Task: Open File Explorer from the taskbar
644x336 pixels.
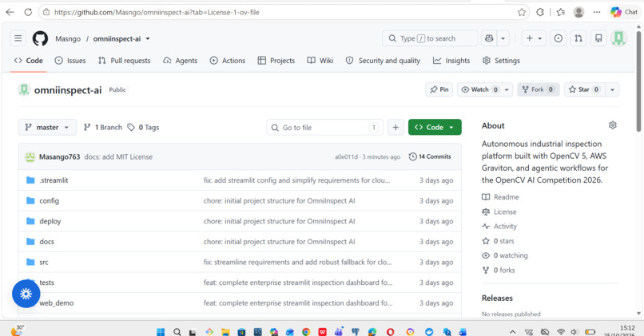Action: coord(225,332)
